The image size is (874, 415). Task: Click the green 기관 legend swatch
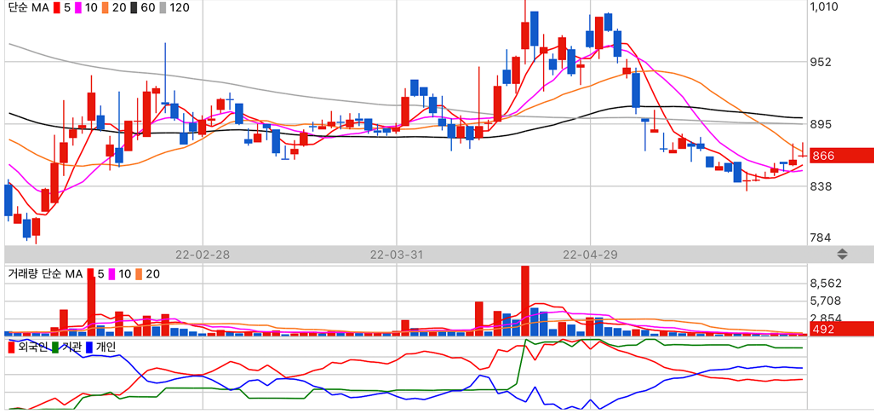[55, 347]
